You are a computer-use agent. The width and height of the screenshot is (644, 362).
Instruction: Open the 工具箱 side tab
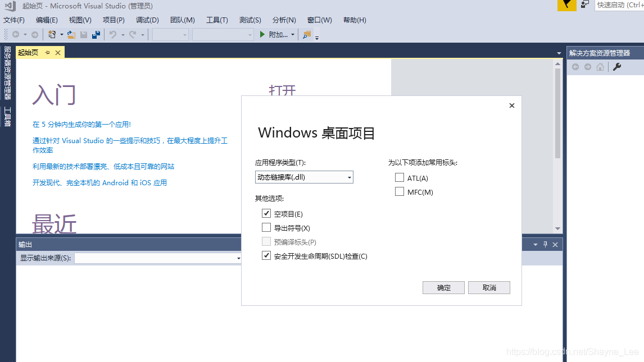7,116
